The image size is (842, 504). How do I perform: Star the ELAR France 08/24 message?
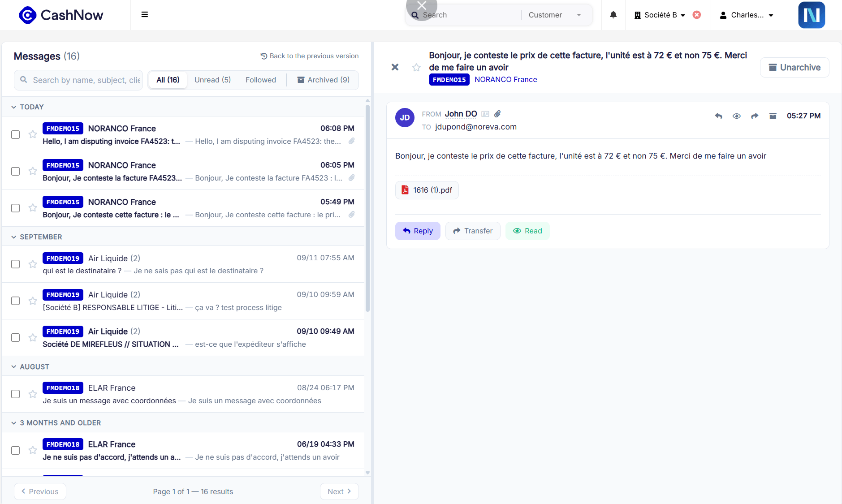click(33, 394)
